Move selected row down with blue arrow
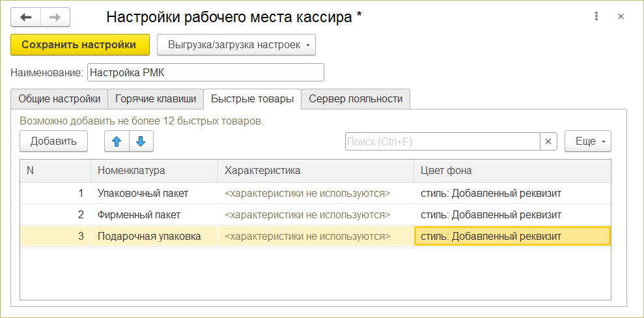Screen dimensions: 644x318 141,141
